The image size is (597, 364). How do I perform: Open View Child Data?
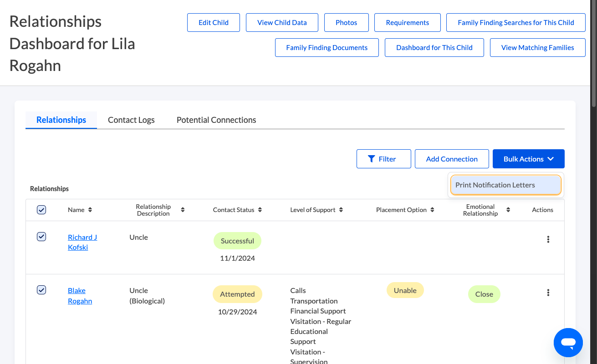282,22
